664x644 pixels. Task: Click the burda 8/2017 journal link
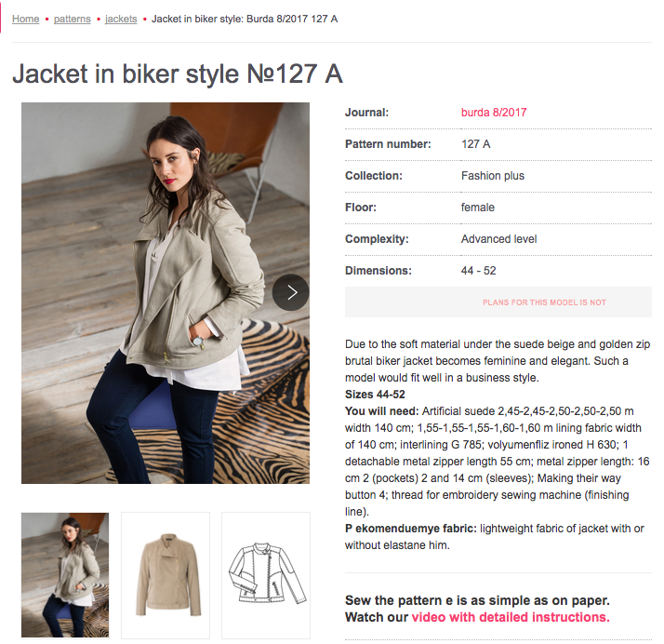coord(494,113)
